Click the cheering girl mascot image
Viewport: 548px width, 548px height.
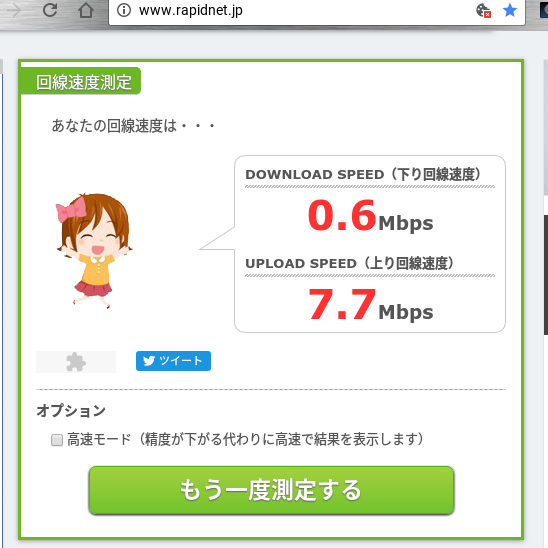(x=94, y=251)
